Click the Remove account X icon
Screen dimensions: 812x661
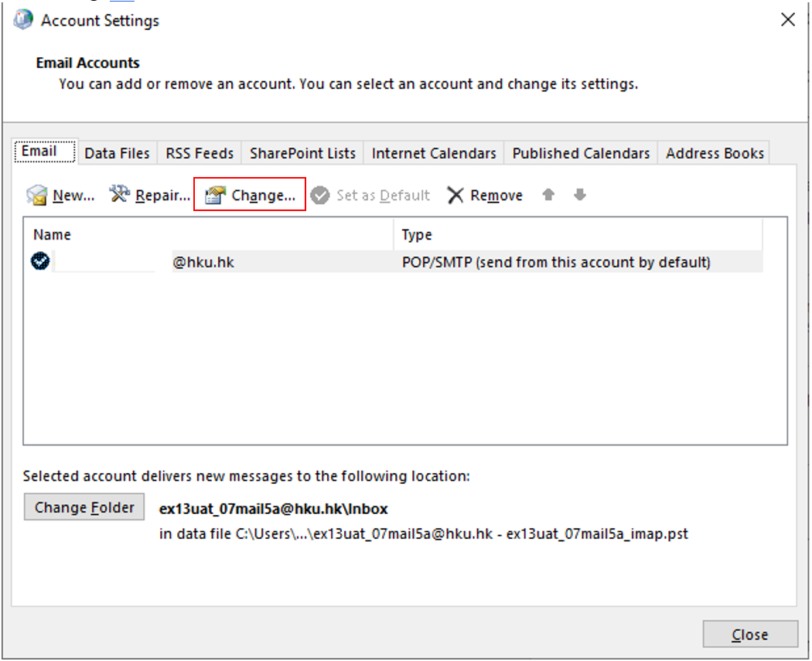click(x=456, y=195)
